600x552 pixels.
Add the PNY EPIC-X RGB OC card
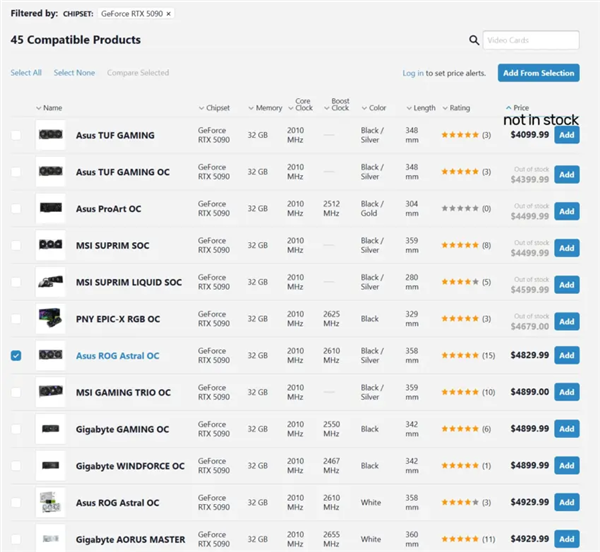(x=567, y=321)
